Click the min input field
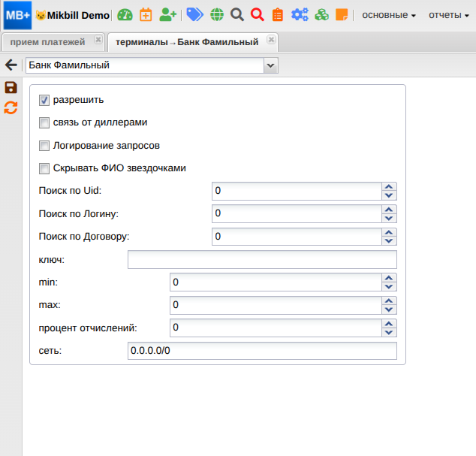Screen dimensions: 476x456 (x=276, y=282)
